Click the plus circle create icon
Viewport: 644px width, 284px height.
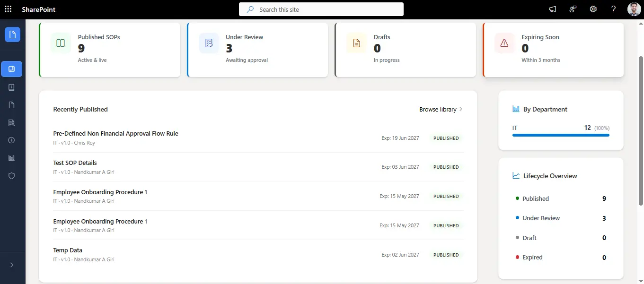point(12,140)
